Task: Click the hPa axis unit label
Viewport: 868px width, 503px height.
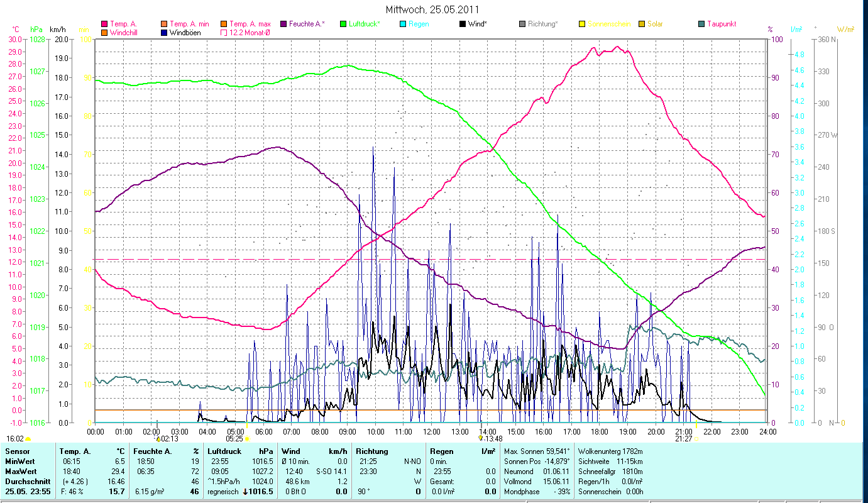Action: coord(36,30)
